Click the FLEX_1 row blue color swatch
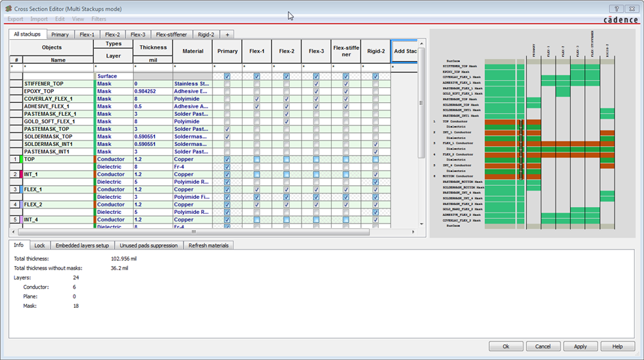Screen dimensions: 644x360 21,189
